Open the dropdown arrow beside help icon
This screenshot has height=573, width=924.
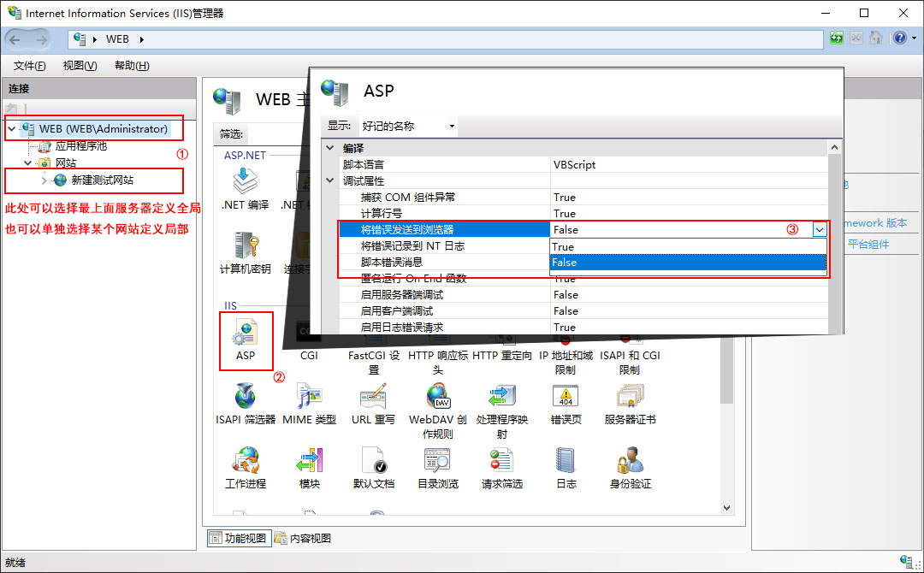click(x=914, y=38)
